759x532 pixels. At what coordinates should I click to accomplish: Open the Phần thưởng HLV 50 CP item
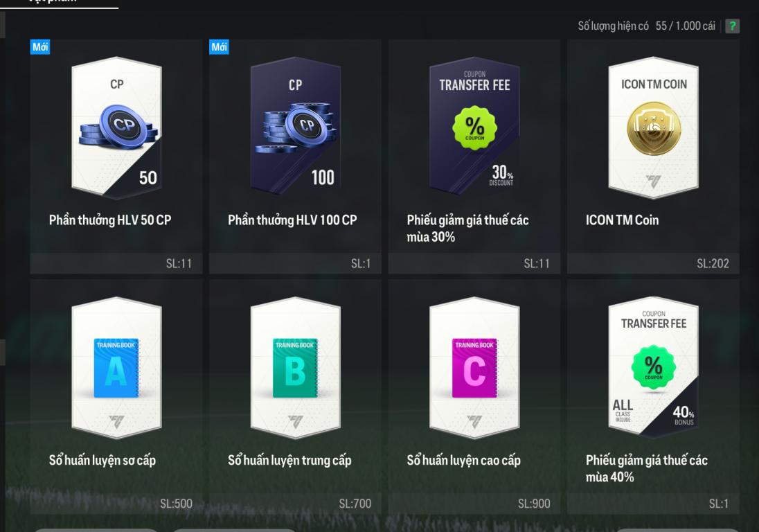coord(110,220)
